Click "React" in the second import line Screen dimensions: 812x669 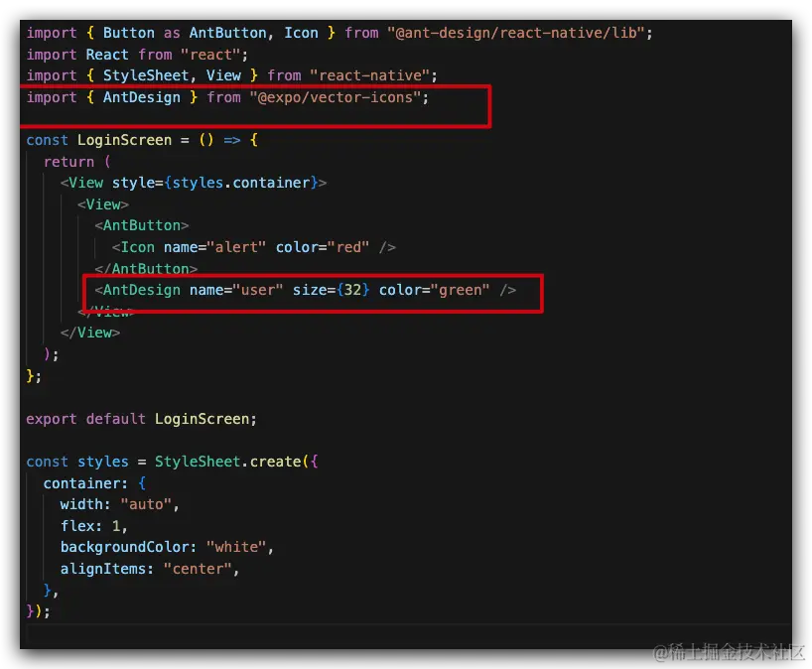click(x=107, y=55)
